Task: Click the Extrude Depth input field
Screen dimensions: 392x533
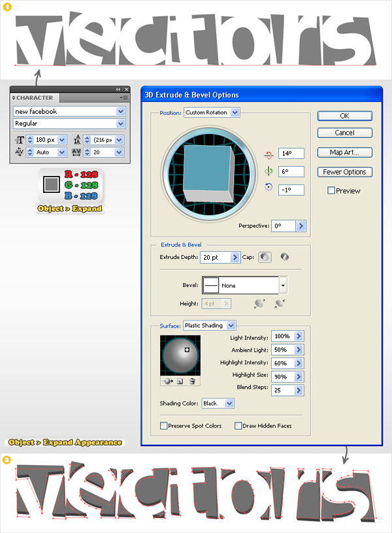Action: [215, 258]
